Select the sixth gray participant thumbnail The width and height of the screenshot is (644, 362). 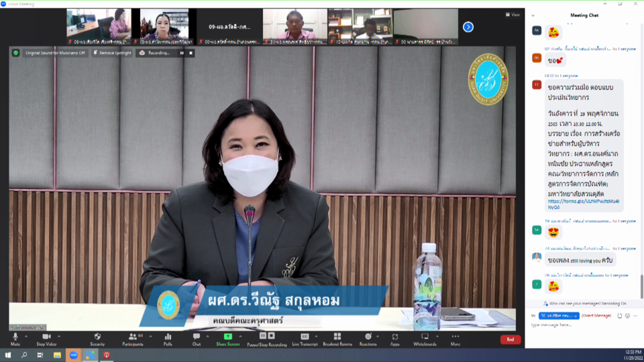click(425, 27)
